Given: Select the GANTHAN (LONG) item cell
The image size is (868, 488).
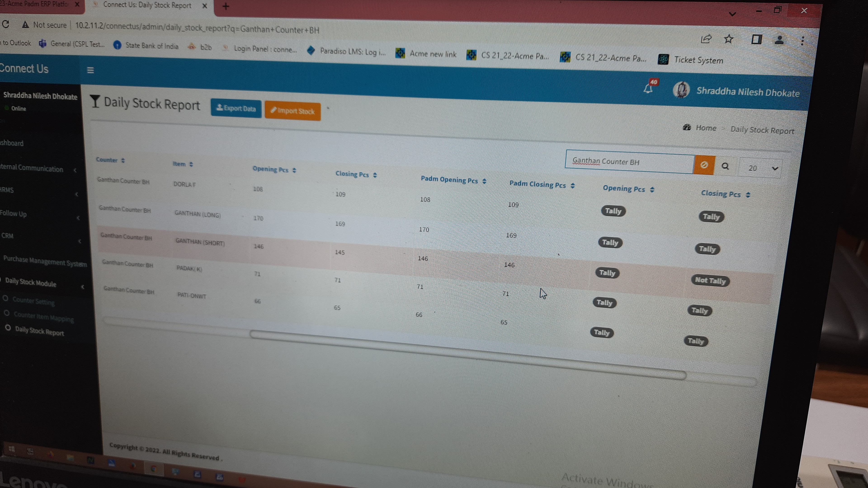Looking at the screenshot, I should click(198, 214).
